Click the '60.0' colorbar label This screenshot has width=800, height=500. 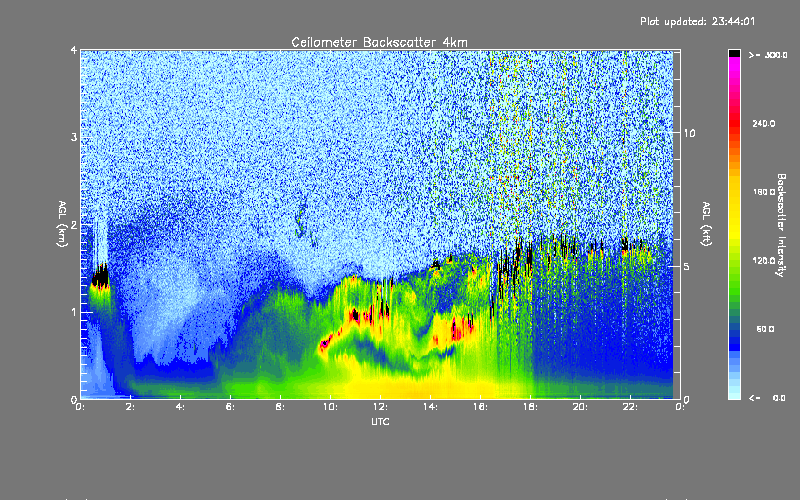[x=765, y=329]
